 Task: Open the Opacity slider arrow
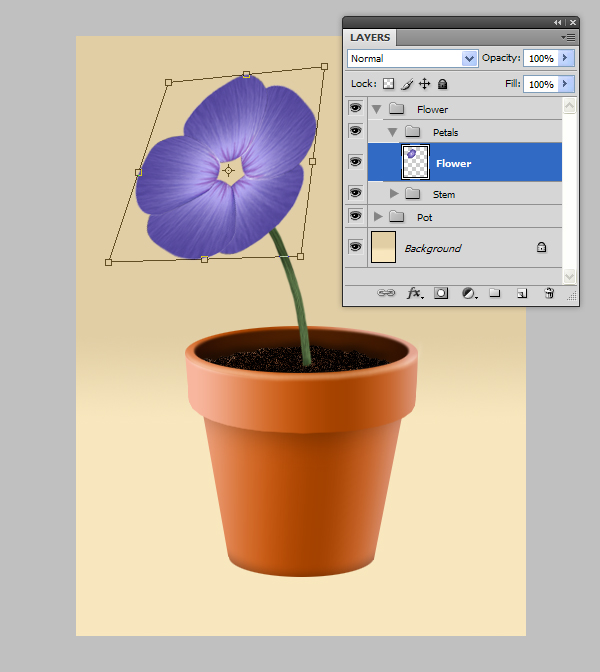pyautogui.click(x=566, y=59)
